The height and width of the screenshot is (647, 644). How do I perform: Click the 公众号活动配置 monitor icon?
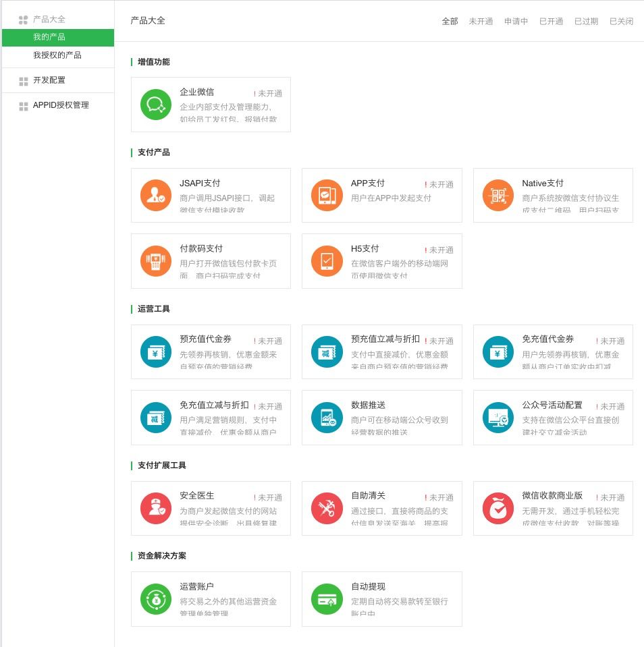coord(498,418)
